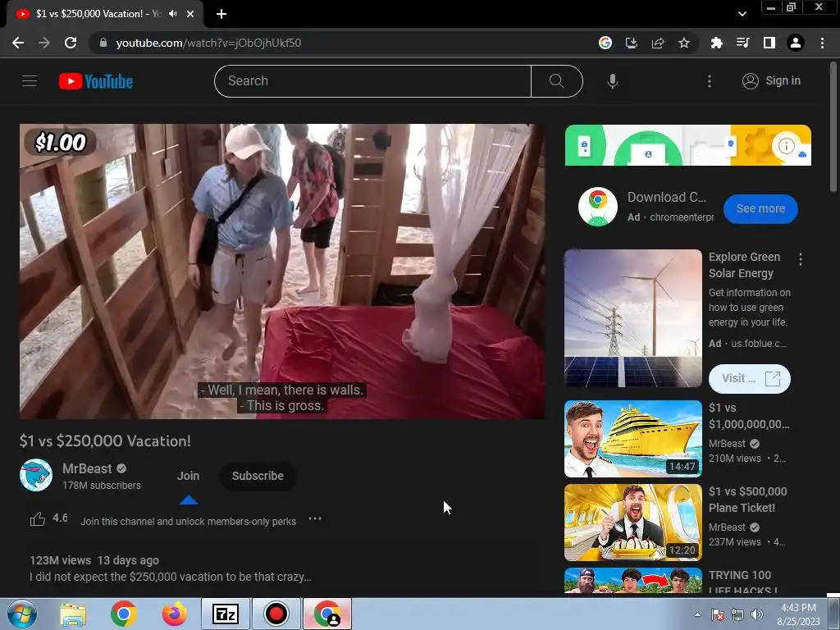Open $1 vs $500,000 Plane Ticket thumbnail
Screen dimensions: 840x630
(x=633, y=523)
